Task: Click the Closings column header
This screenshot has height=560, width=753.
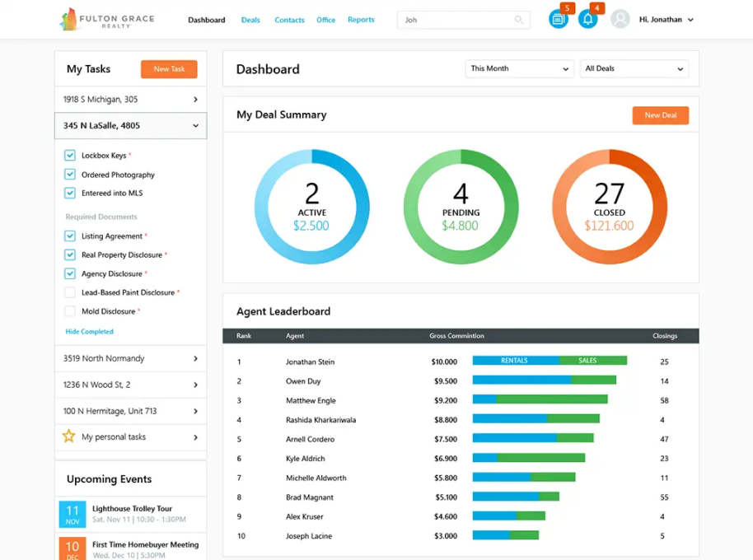Action: (x=665, y=336)
